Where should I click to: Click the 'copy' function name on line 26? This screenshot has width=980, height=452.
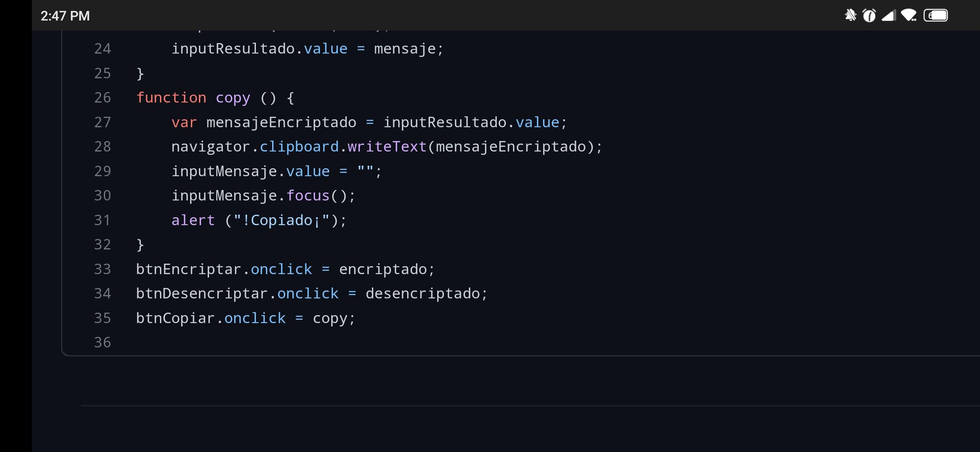[233, 99]
